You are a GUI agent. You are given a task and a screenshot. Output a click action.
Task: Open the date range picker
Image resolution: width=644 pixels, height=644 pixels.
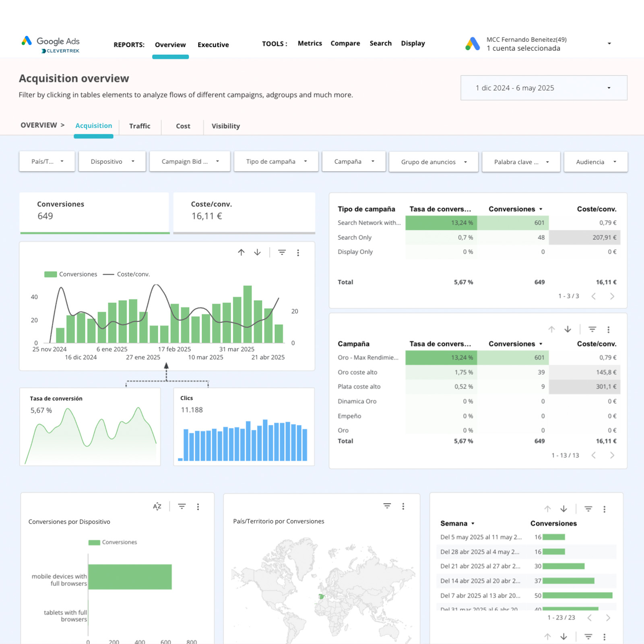click(543, 88)
